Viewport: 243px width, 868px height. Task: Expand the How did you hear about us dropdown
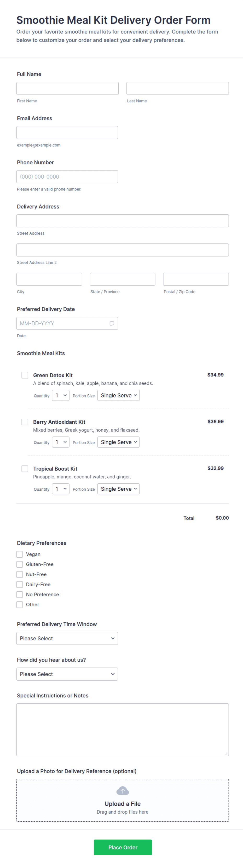67,674
